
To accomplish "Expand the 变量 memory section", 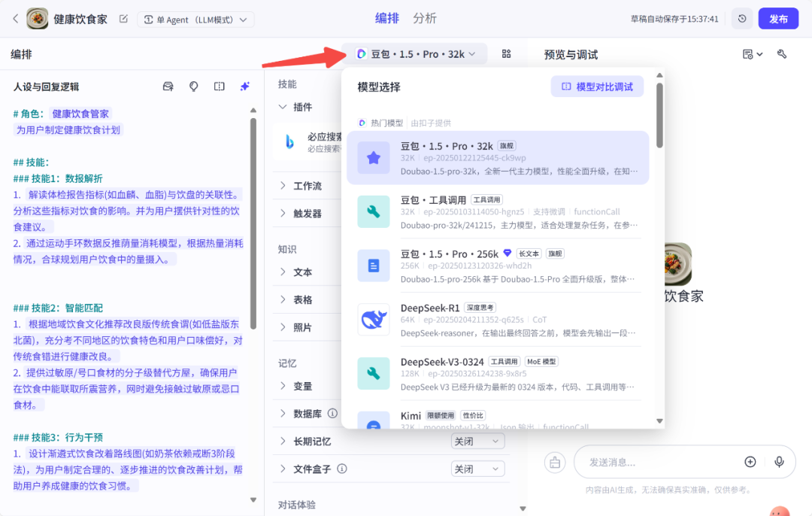I will 283,386.
